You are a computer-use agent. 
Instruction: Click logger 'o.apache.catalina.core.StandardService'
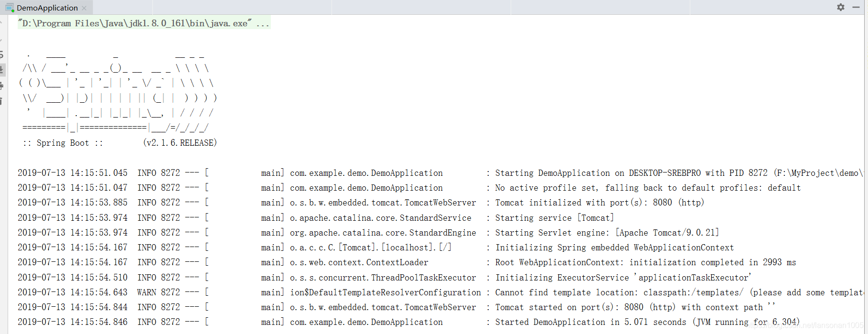381,218
